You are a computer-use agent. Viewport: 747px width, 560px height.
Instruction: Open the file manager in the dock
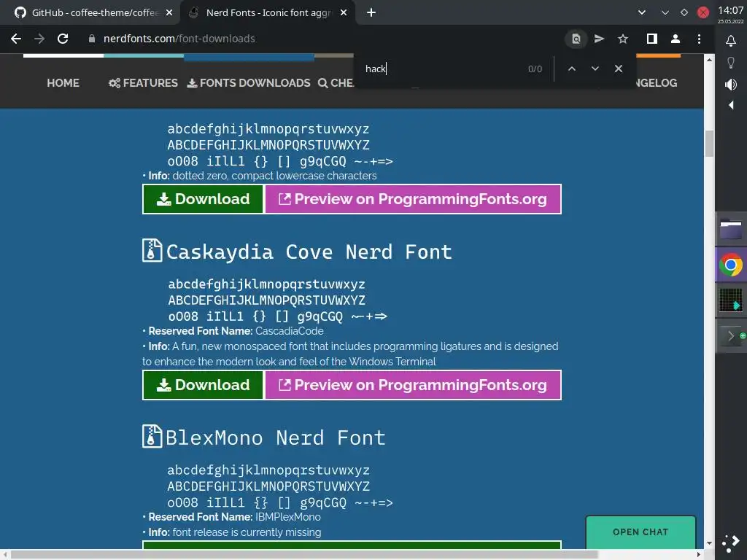(731, 230)
